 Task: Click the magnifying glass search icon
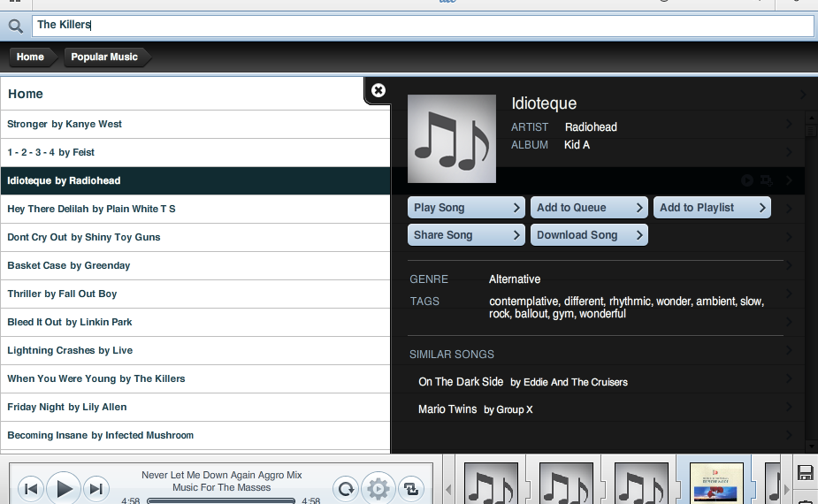click(16, 26)
